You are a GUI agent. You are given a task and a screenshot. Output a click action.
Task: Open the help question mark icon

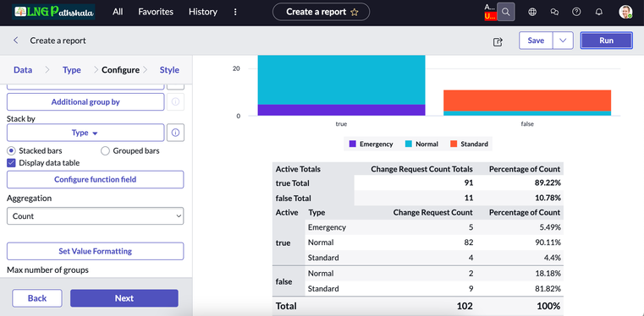pyautogui.click(x=576, y=12)
